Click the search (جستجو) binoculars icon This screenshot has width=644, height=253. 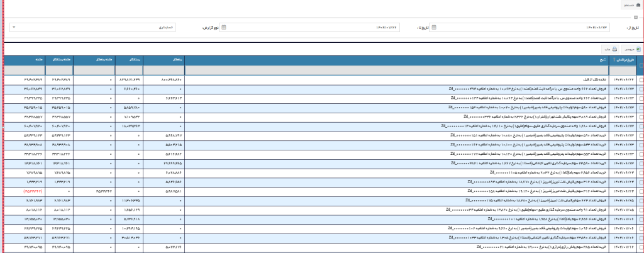[638, 4]
